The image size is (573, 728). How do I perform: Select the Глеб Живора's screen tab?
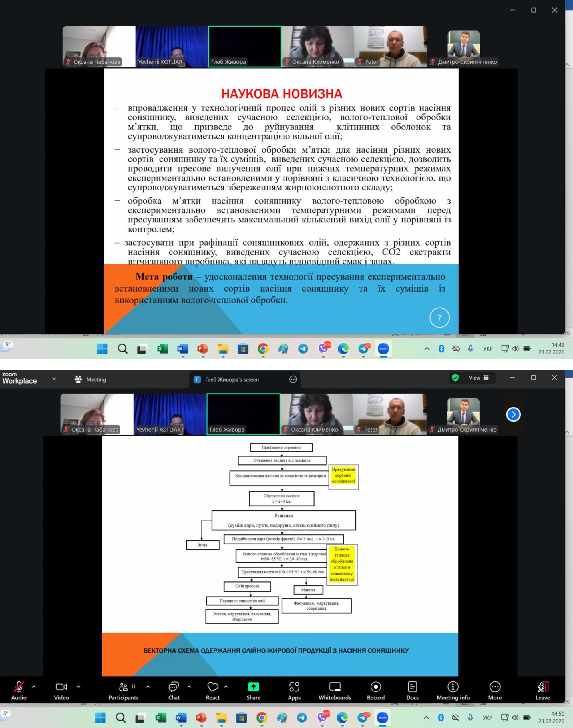pyautogui.click(x=232, y=379)
